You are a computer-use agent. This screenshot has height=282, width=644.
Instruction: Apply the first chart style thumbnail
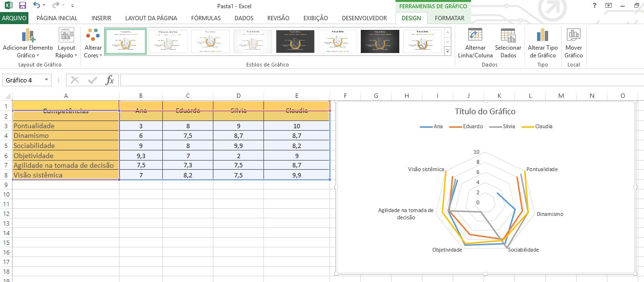[125, 41]
